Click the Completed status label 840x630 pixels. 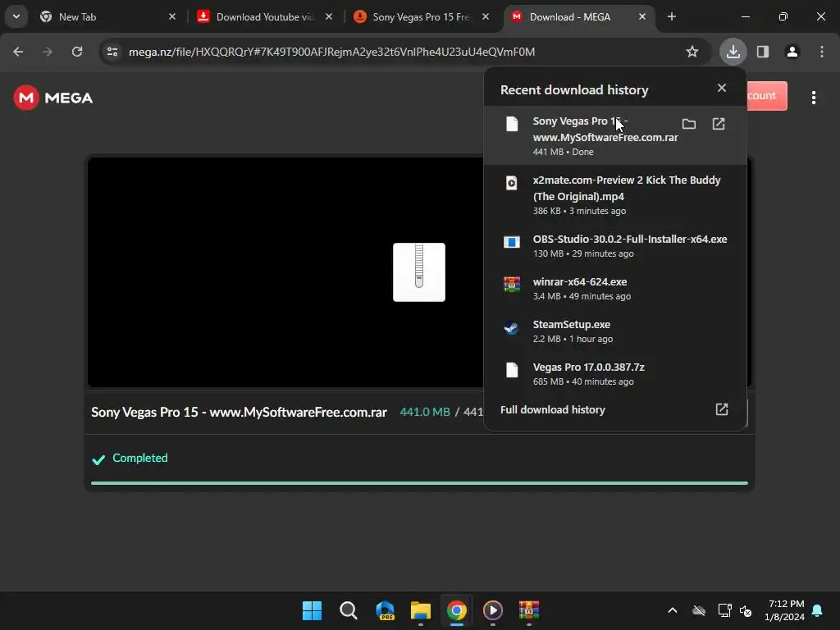[x=139, y=458]
